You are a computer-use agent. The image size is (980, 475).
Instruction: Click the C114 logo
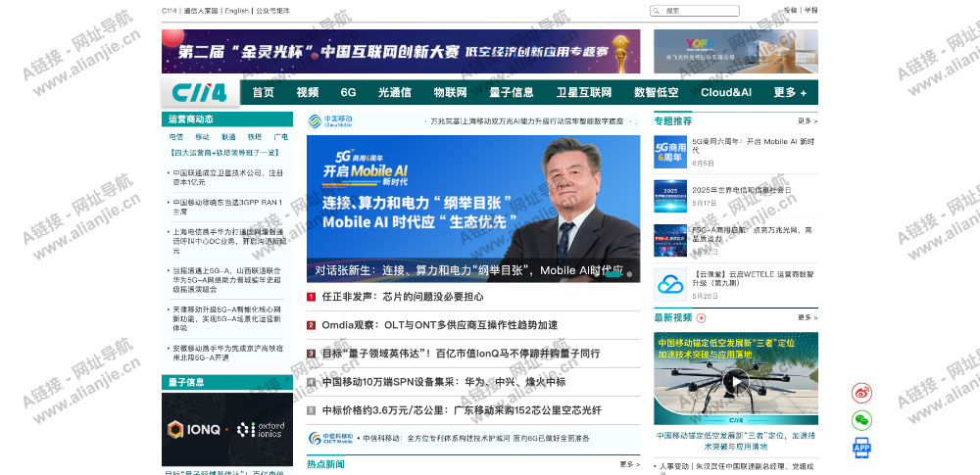200,93
